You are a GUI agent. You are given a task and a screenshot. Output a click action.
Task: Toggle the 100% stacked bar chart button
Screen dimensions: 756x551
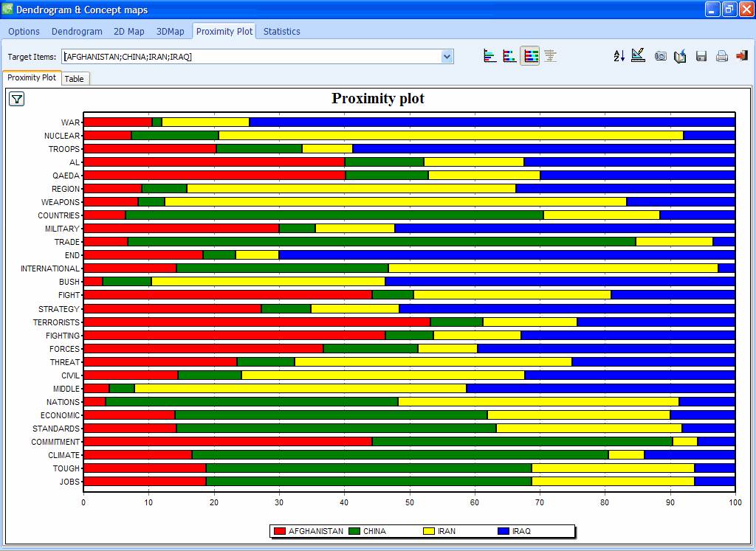[529, 56]
